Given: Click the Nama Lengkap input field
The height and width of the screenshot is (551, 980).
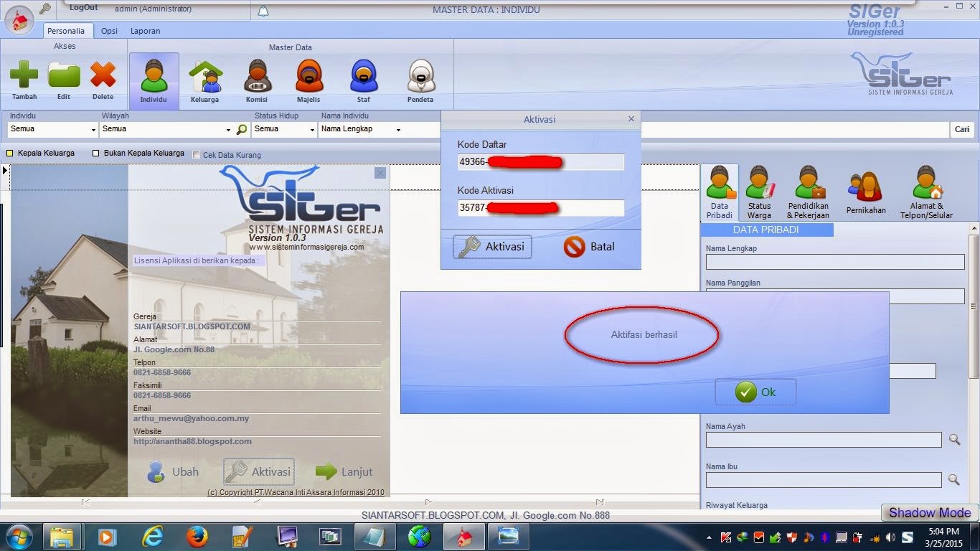Looking at the screenshot, I should (835, 262).
